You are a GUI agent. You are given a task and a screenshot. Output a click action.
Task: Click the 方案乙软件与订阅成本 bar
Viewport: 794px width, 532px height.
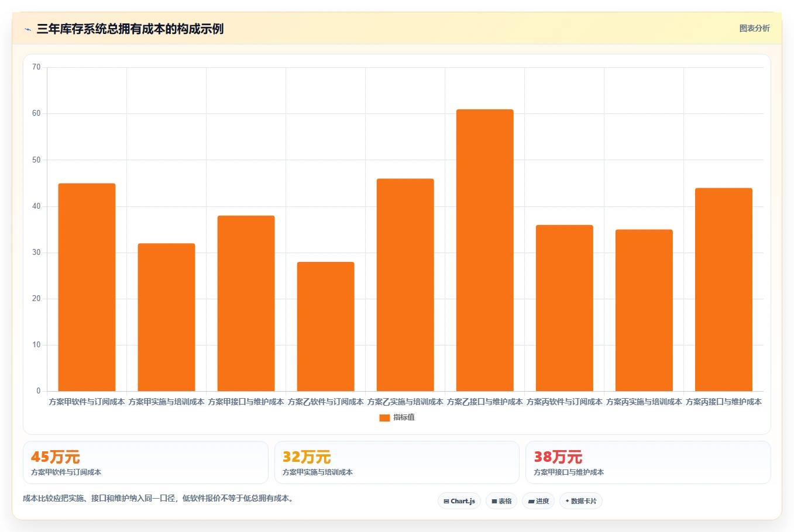[x=325, y=326]
